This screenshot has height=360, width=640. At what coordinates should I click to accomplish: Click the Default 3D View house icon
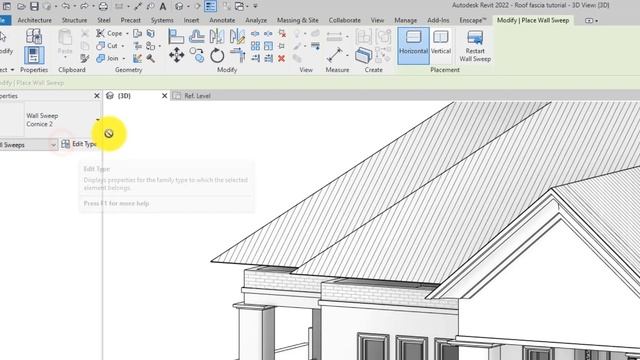[x=179, y=6]
